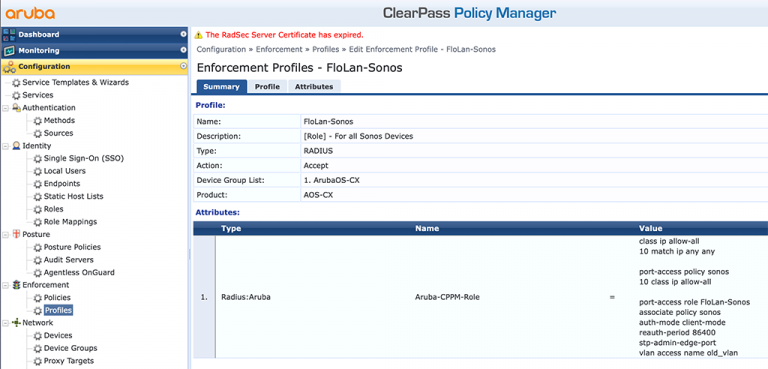Click the Authentication lock icon
Screen dimensions: 768x369
pyautogui.click(x=16, y=108)
